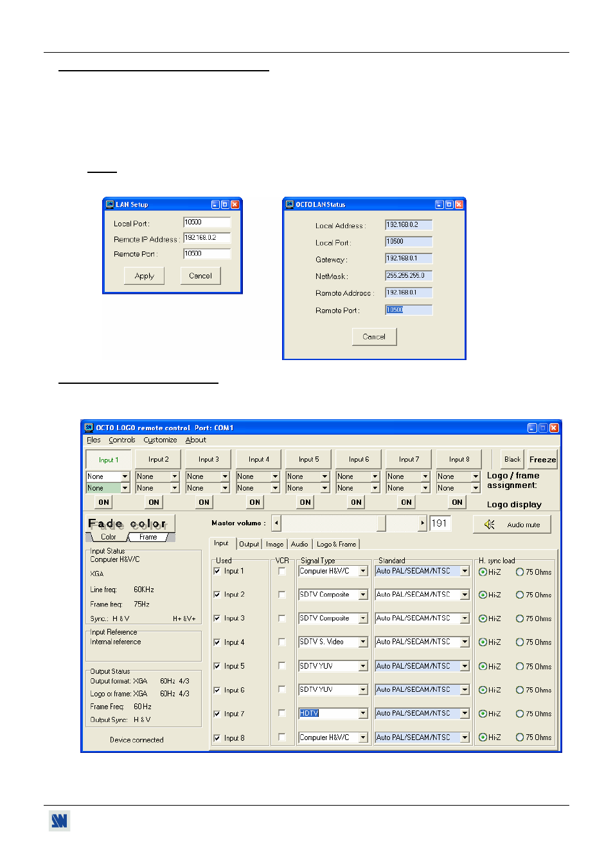The height and width of the screenshot is (868, 613).
Task: Click the LAN Setup window title icon
Action: click(x=110, y=204)
